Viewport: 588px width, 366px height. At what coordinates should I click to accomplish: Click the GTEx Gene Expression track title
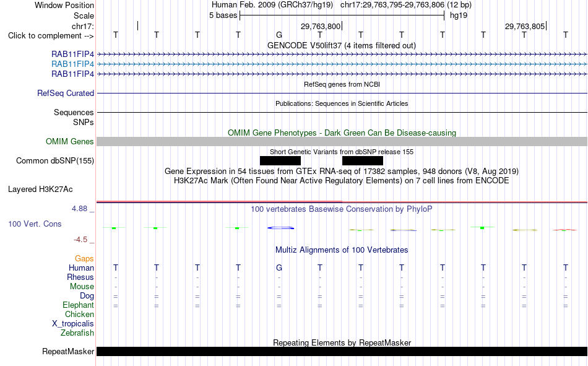[x=342, y=171]
